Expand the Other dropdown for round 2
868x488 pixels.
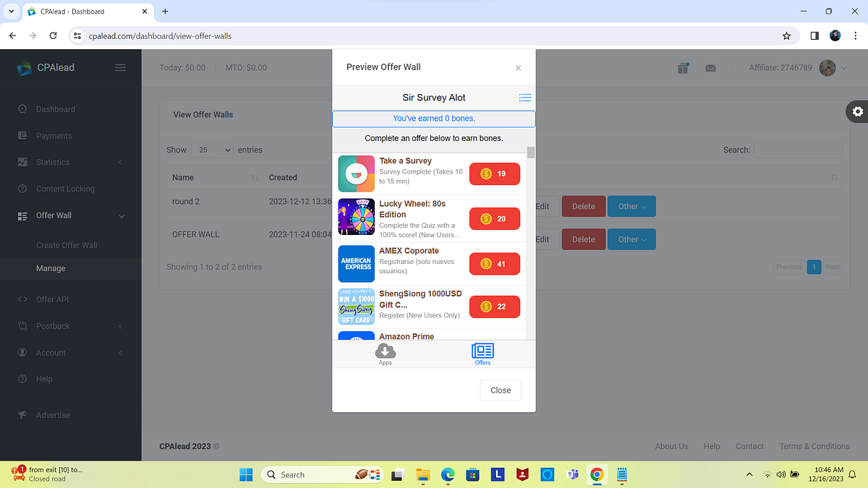point(631,206)
